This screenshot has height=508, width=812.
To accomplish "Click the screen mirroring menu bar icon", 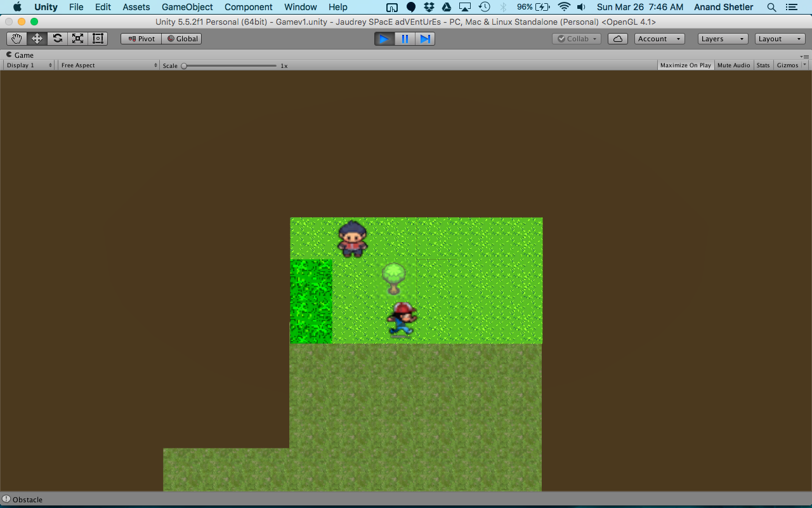I will coord(392,7).
